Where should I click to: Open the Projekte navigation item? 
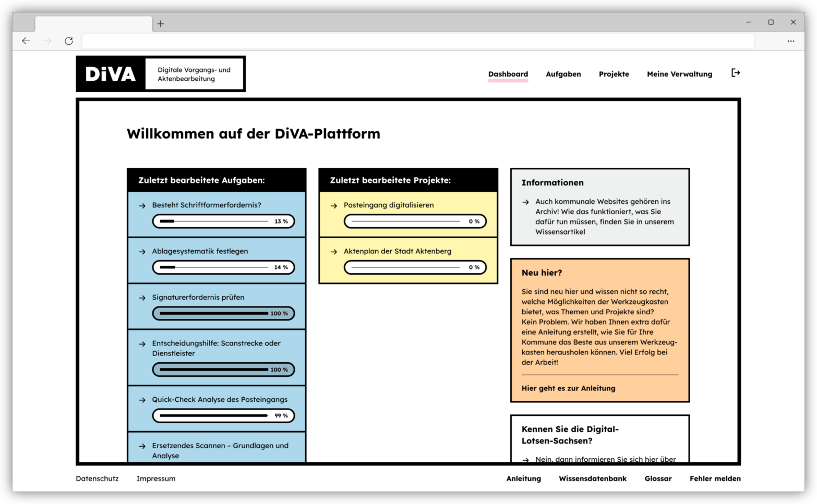pyautogui.click(x=614, y=74)
